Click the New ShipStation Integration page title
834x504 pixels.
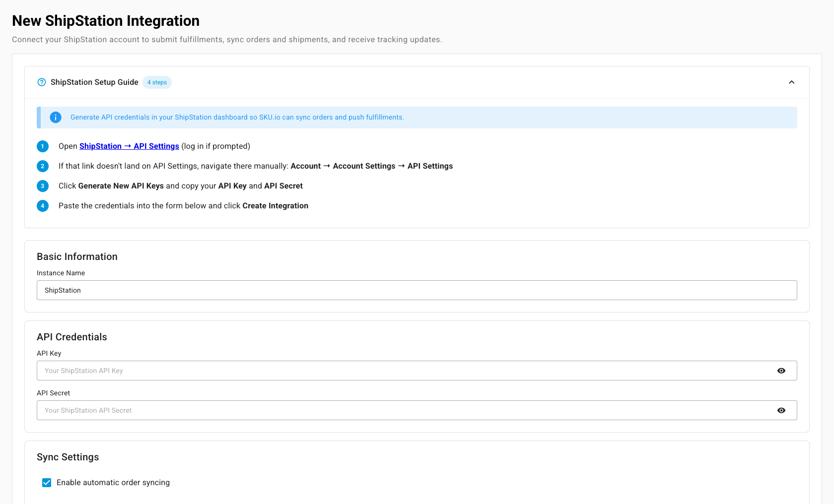point(106,21)
